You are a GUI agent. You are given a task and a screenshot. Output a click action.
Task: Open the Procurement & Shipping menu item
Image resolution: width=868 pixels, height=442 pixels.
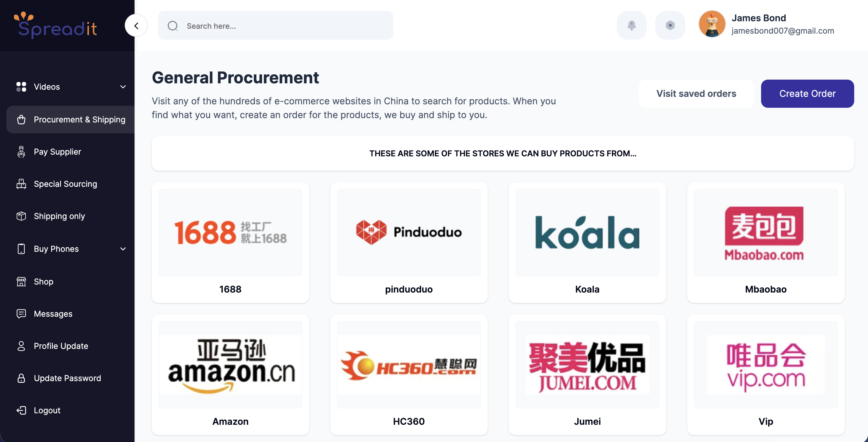(x=70, y=120)
